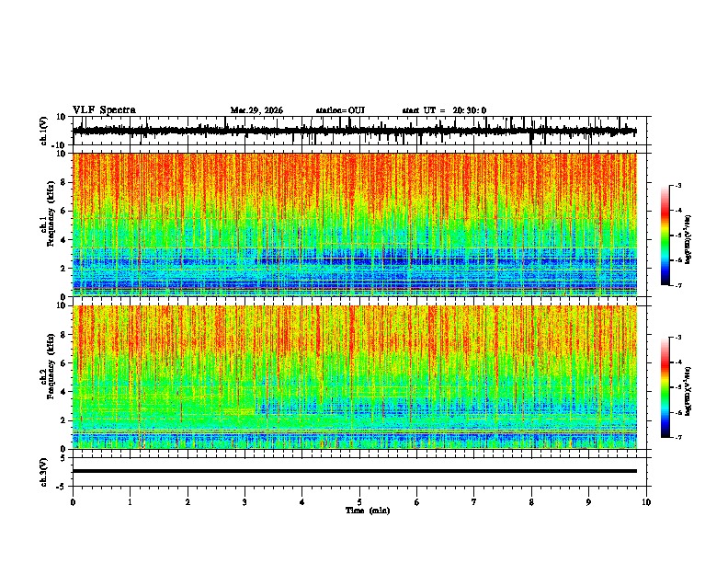Image resolution: width=728 pixels, height=563 pixels.
Task: Click the "ch.1(V)" waveform axis label
Action: [44, 132]
